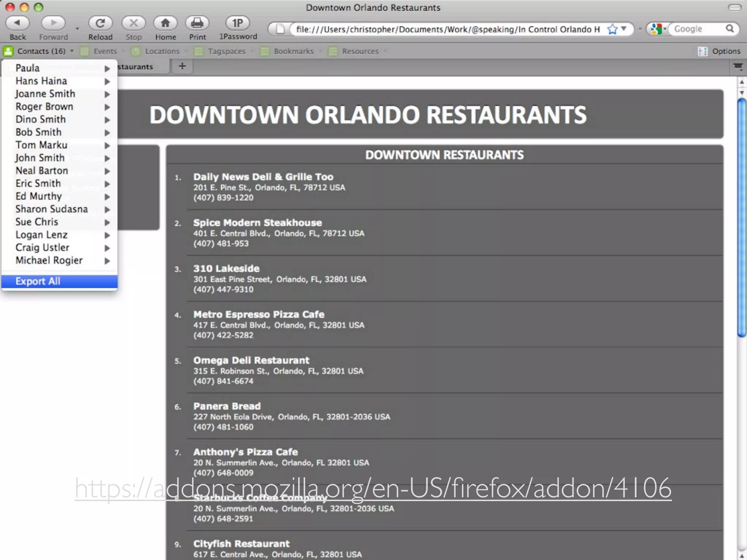Click the Options icon in Operator toolbar
Image resolution: width=747 pixels, height=560 pixels.
coord(702,51)
